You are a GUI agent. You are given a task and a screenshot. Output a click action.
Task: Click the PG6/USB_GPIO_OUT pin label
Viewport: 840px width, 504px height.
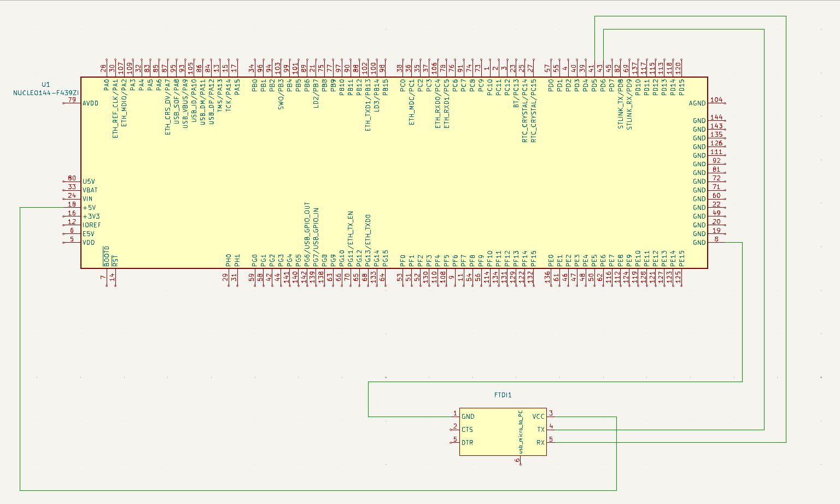point(307,235)
